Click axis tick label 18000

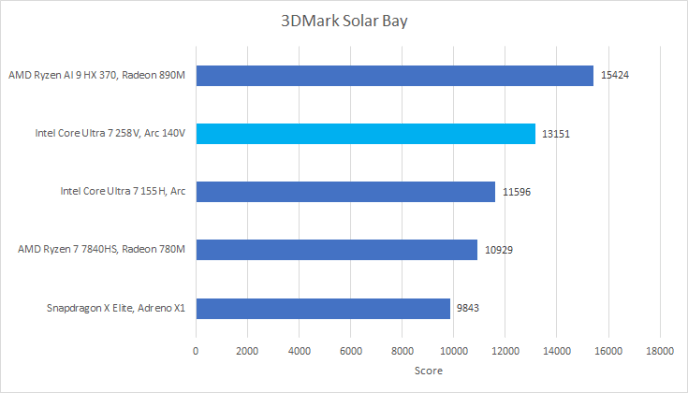click(x=659, y=351)
